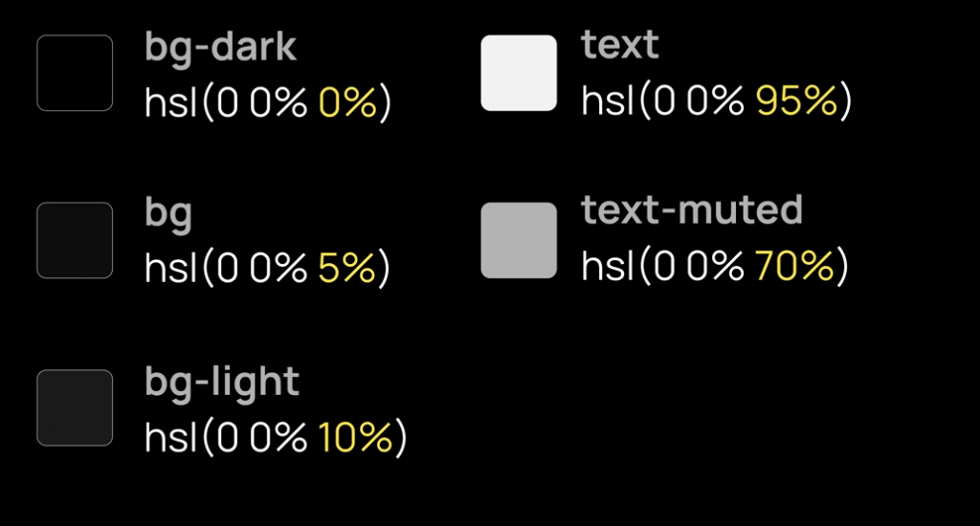
Task: Select the text-muted label
Action: coord(691,210)
